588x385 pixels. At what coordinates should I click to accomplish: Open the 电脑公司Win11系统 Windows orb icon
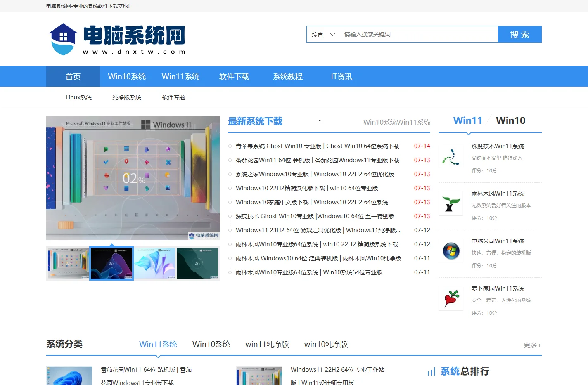(x=451, y=251)
